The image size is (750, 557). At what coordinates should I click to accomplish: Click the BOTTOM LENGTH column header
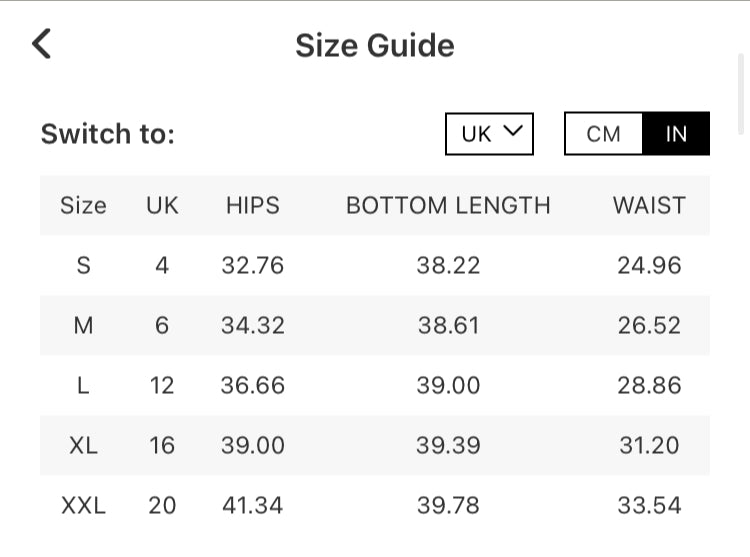[x=448, y=206]
